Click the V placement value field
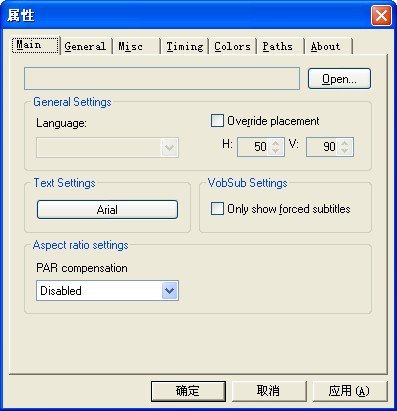 pyautogui.click(x=322, y=147)
